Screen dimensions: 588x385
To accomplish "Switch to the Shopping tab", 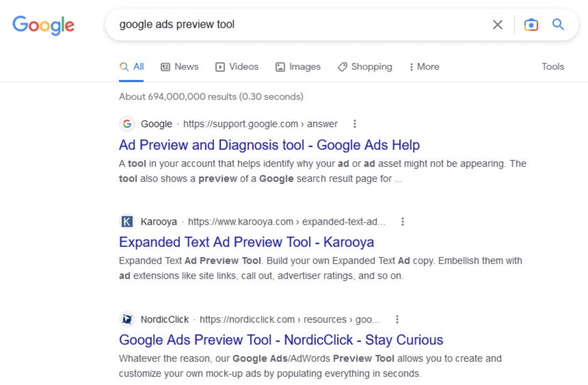I will [x=365, y=67].
